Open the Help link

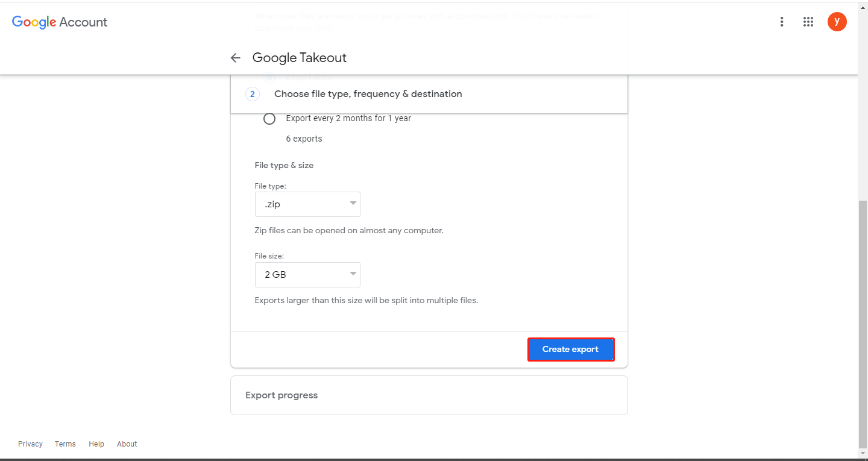pos(96,444)
